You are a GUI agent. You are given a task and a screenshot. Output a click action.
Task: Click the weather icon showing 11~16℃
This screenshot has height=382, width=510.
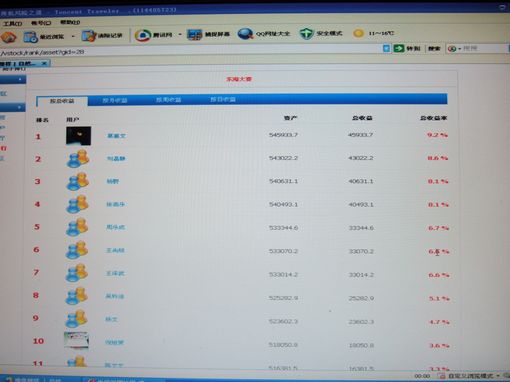359,33
